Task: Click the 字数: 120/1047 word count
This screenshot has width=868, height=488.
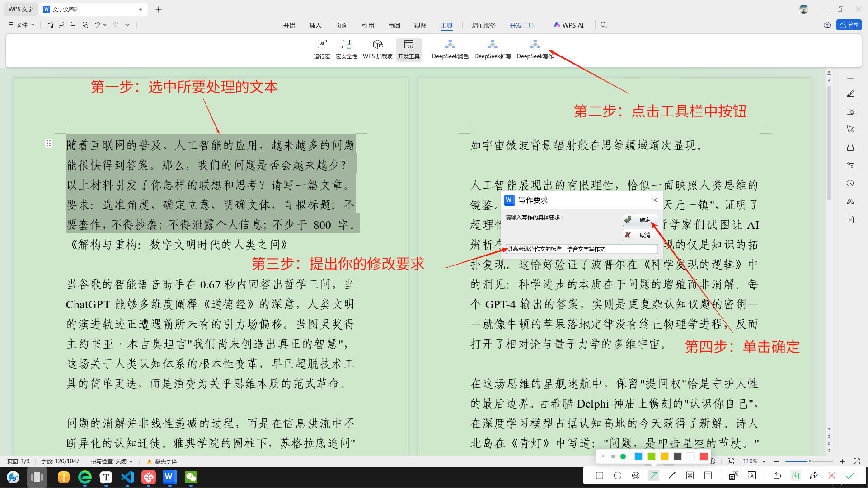Action: 60,462
